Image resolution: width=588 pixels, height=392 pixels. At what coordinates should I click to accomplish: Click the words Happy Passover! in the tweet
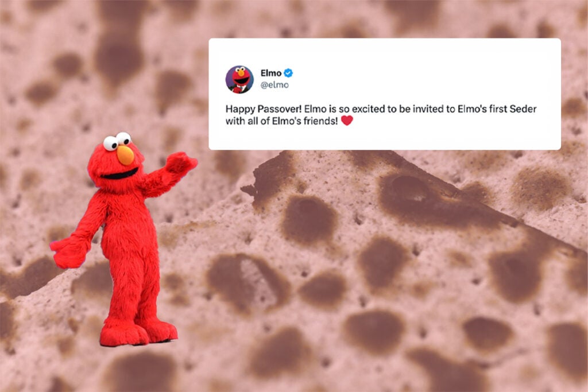(x=264, y=109)
